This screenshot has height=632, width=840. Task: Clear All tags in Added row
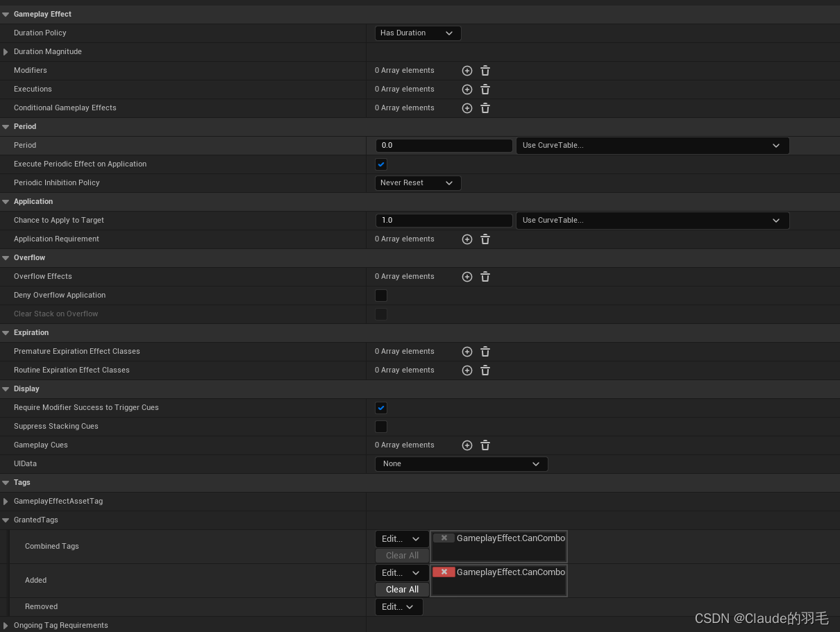[402, 590]
